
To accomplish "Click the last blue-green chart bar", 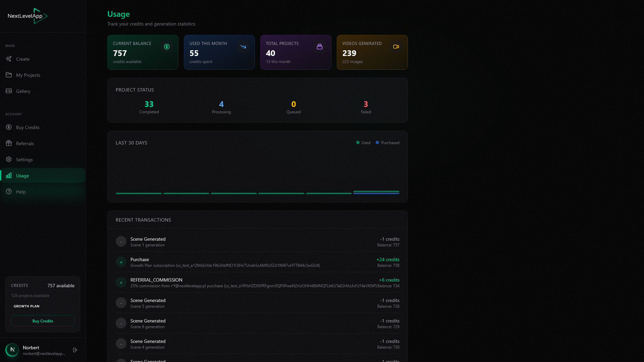I will [x=376, y=192].
